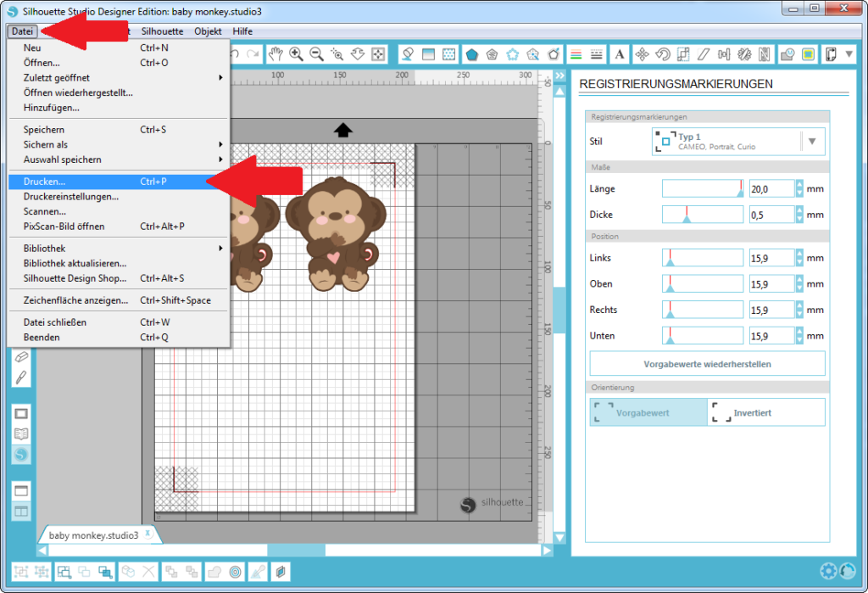Viewport: 868px width, 593px height.
Task: Click the Zoom Out magnifier icon
Action: [317, 54]
